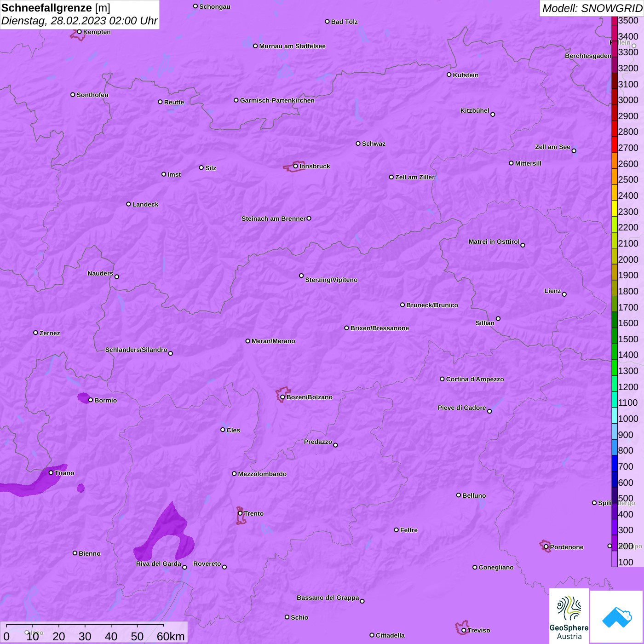Image resolution: width=644 pixels, height=644 pixels.
Task: Click the 'Bassano del Grappa' label
Action: [328, 598]
